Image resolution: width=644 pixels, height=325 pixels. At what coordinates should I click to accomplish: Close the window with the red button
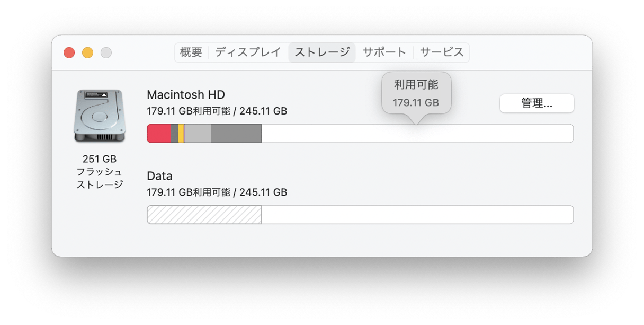tap(69, 52)
